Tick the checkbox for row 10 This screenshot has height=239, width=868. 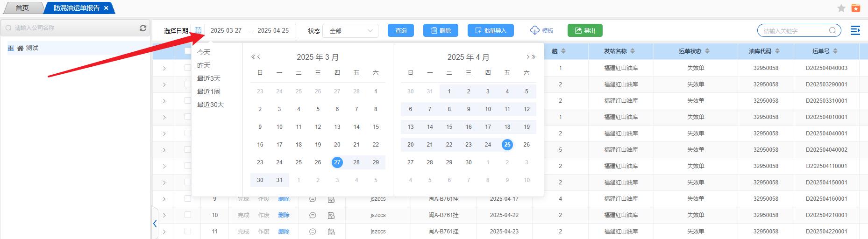pos(188,215)
